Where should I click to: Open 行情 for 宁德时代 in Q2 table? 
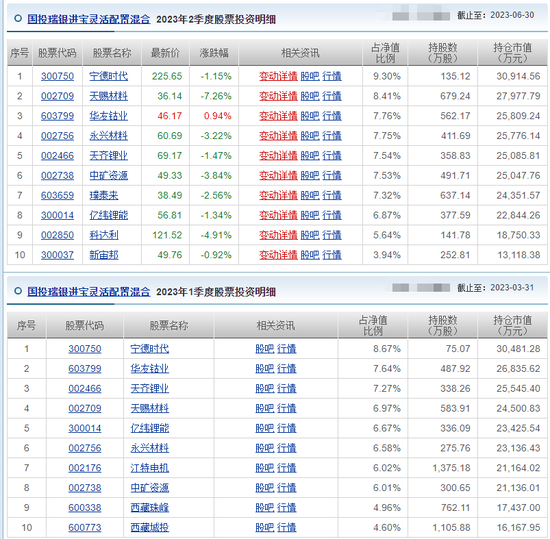pyautogui.click(x=332, y=76)
